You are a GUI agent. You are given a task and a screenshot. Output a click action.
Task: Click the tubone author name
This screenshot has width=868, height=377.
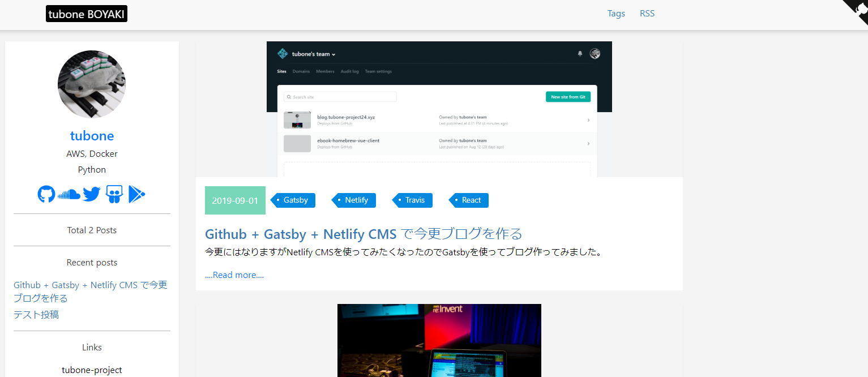92,135
